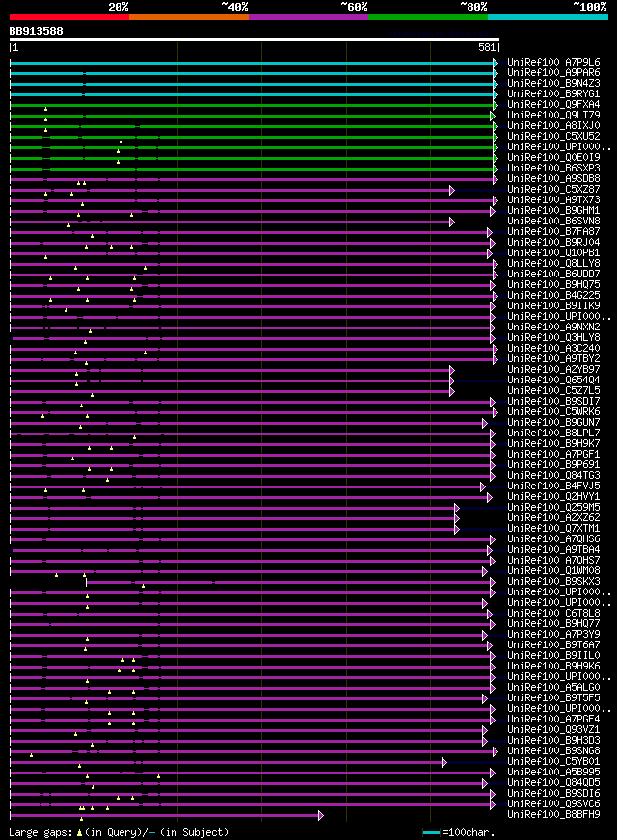Click the green arrowhead of UniRef100_Q9LT79 alignment

pos(492,116)
